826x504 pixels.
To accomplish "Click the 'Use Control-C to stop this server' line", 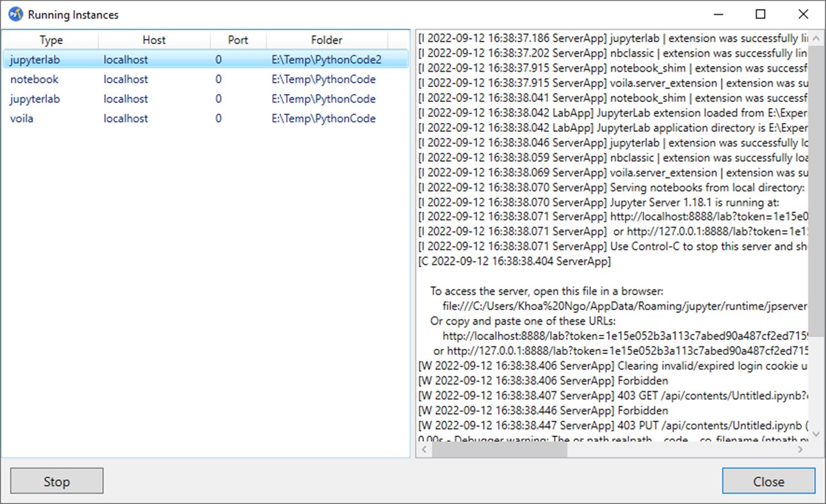I will coord(611,247).
